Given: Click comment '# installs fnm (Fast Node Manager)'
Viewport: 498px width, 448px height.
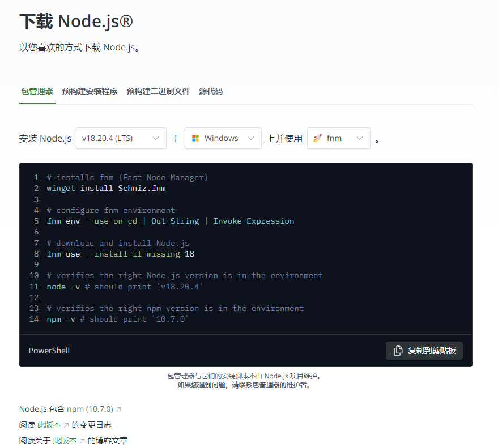Looking at the screenshot, I should pyautogui.click(x=127, y=177).
